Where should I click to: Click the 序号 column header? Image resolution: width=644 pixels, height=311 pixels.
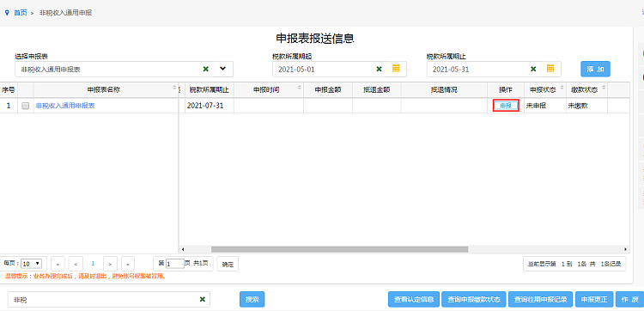(x=9, y=89)
